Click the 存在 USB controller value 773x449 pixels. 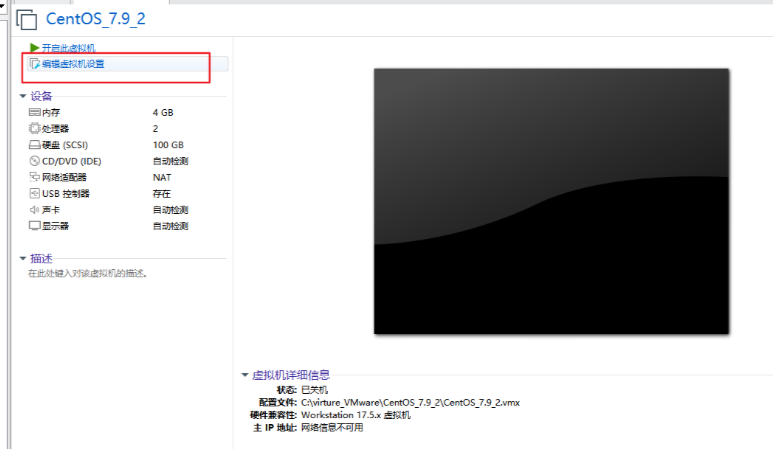[x=162, y=194]
